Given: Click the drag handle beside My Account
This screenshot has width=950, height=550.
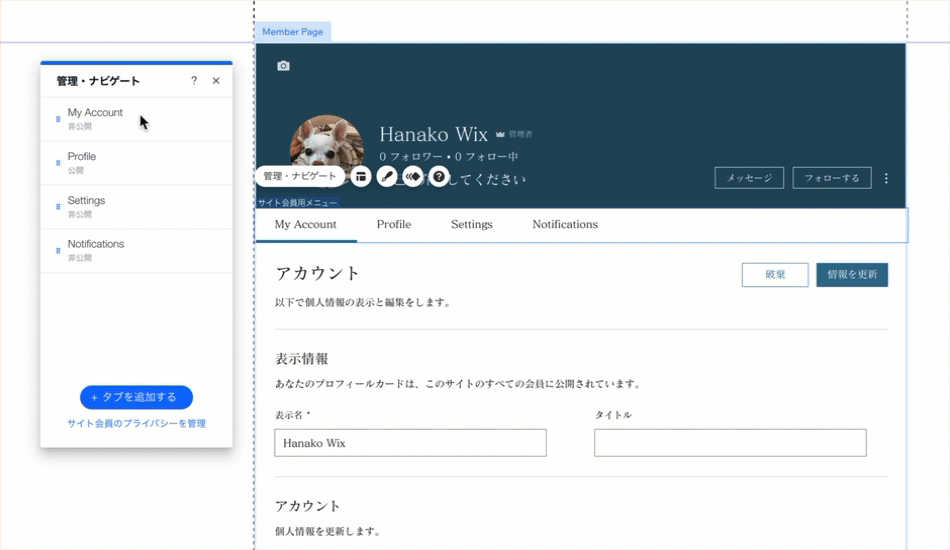Looking at the screenshot, I should [58, 119].
